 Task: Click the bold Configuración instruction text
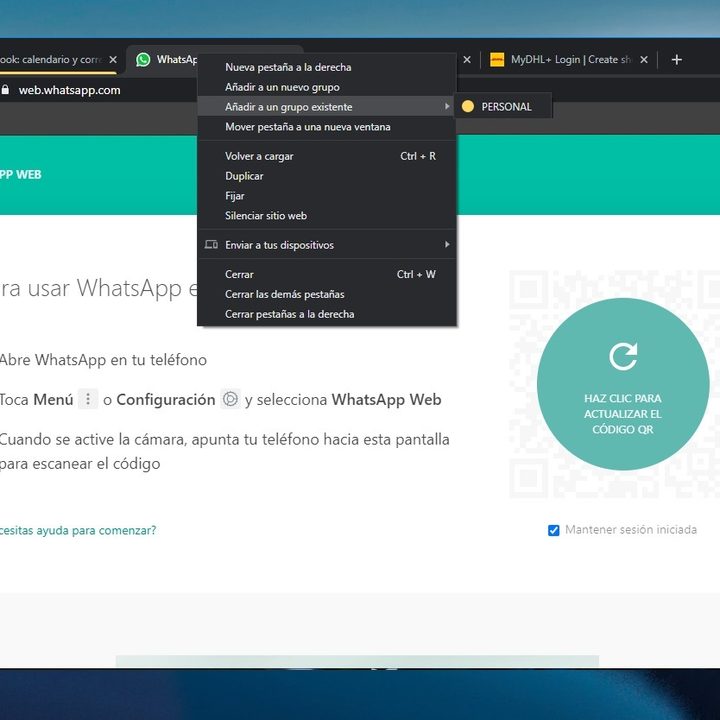(166, 399)
